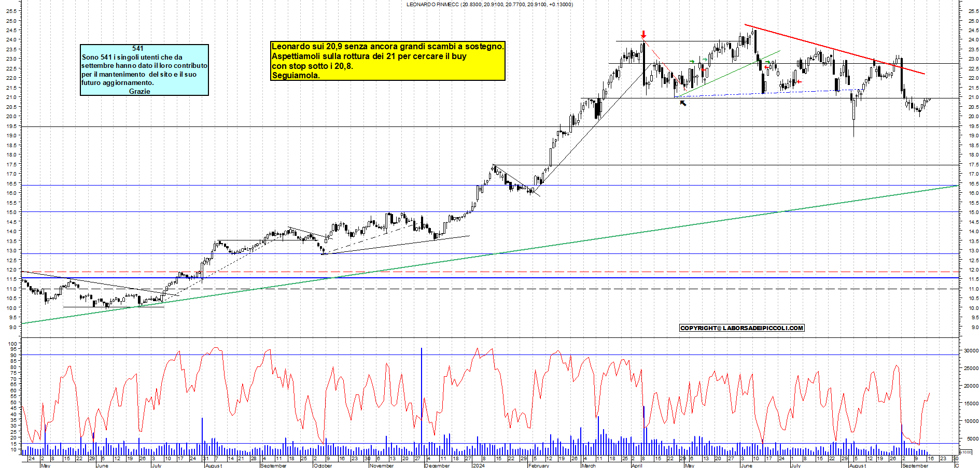This screenshot has height=468, width=980.
Task: Click the COPYRIGHT@ LABORSADEIPICCOLI.COM label
Action: click(x=742, y=328)
